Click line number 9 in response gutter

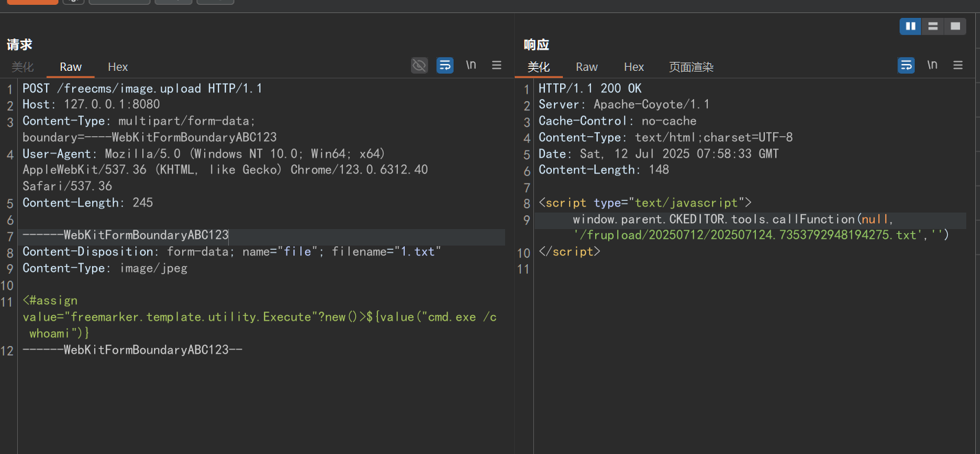click(x=527, y=220)
